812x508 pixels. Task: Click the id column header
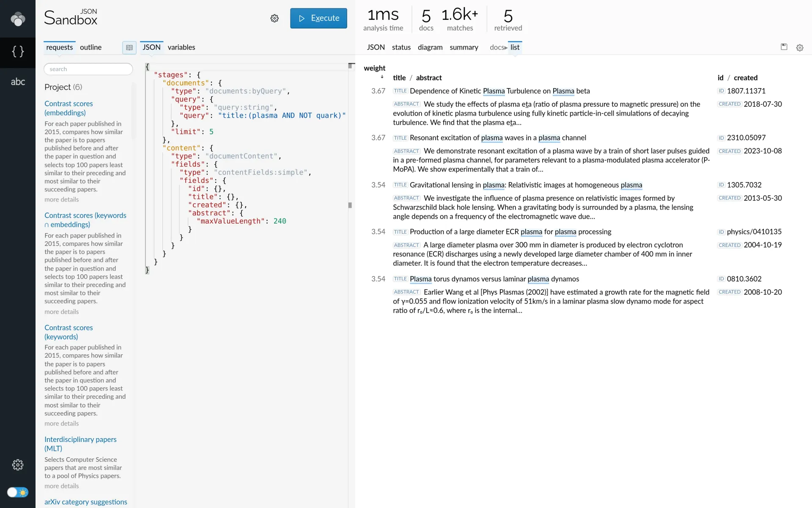point(721,78)
